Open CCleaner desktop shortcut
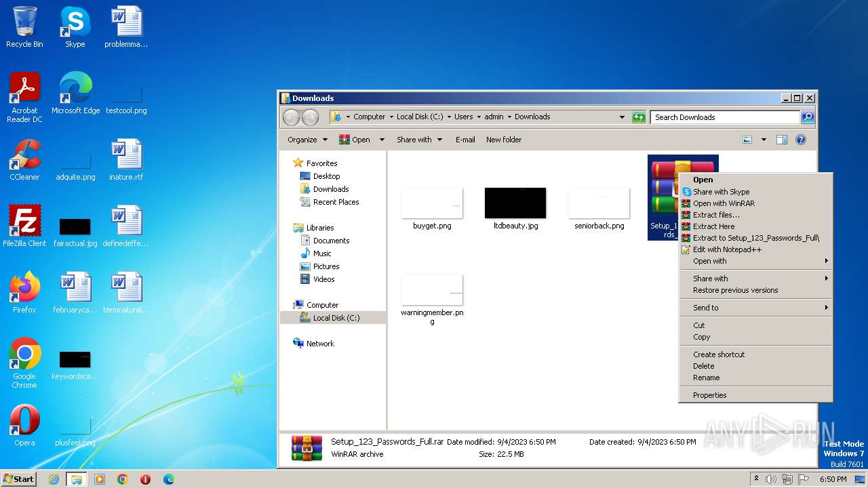The width and height of the screenshot is (868, 488). 24,160
